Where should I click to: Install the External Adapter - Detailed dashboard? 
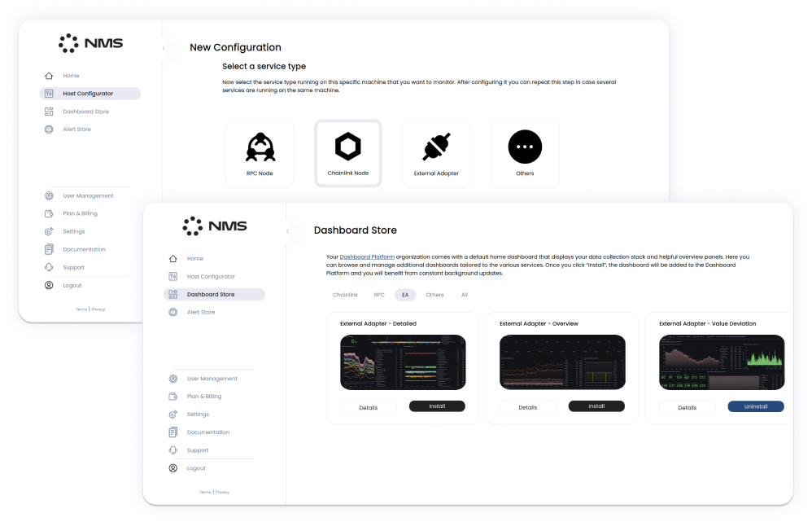pos(437,406)
